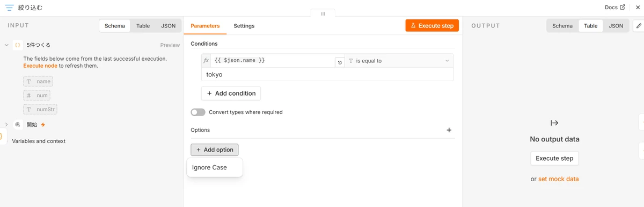Click the tokyo value field
The height and width of the screenshot is (207, 644).
point(327,74)
